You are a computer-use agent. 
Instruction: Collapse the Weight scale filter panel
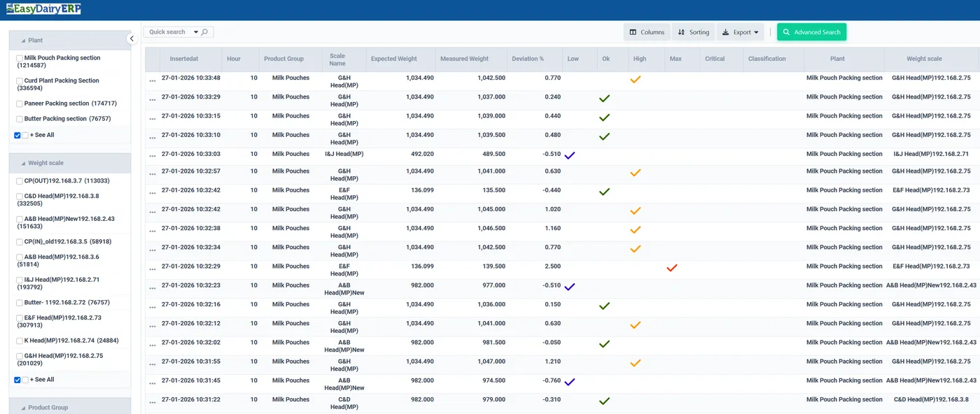click(70, 163)
